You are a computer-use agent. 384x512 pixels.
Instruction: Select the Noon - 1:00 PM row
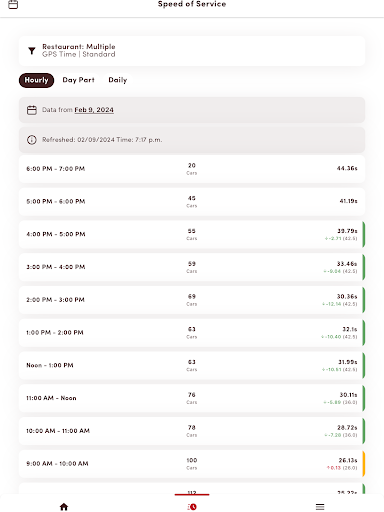click(x=192, y=365)
